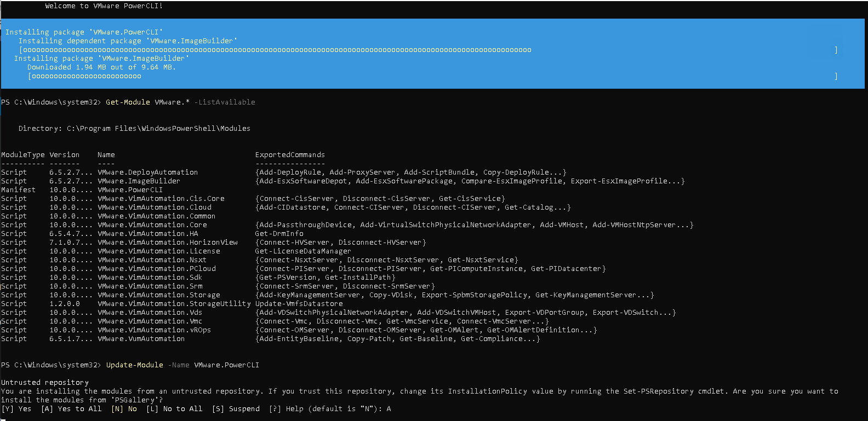This screenshot has width=868, height=421.
Task: Select the "[N] No" prompt option
Action: (x=124, y=409)
